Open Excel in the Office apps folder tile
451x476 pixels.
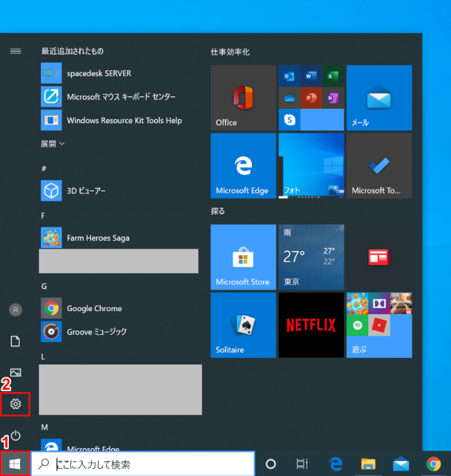tap(333, 76)
